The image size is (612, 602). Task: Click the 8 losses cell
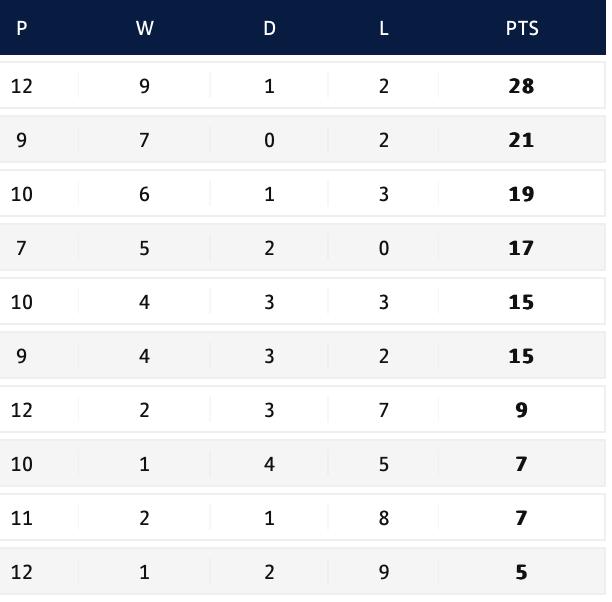point(383,518)
